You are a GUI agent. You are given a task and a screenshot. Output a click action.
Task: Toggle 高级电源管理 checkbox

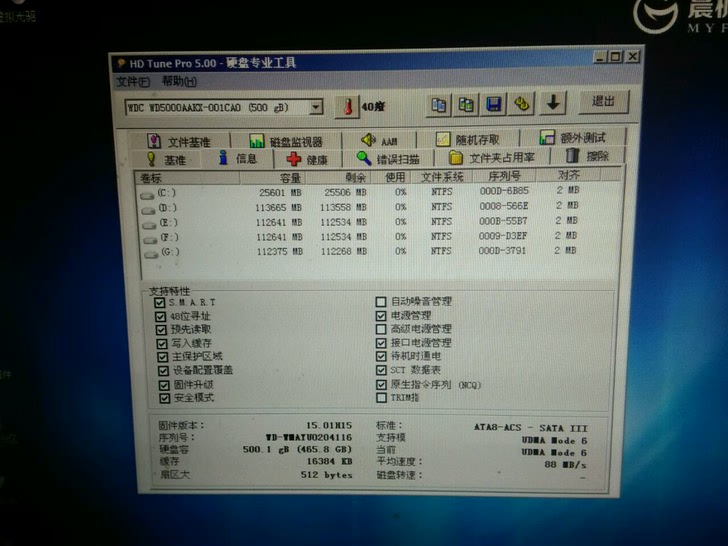pyautogui.click(x=381, y=330)
